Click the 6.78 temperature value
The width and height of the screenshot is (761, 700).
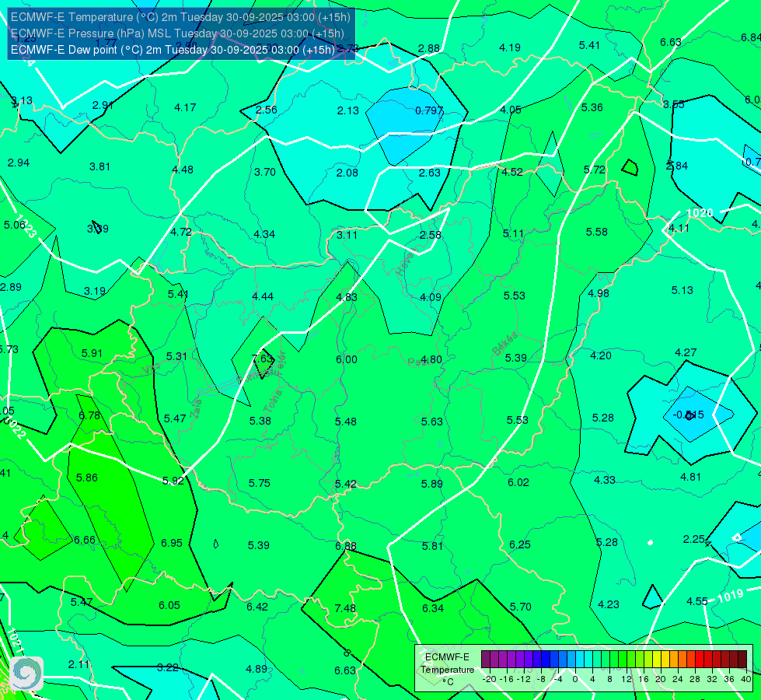tap(89, 415)
